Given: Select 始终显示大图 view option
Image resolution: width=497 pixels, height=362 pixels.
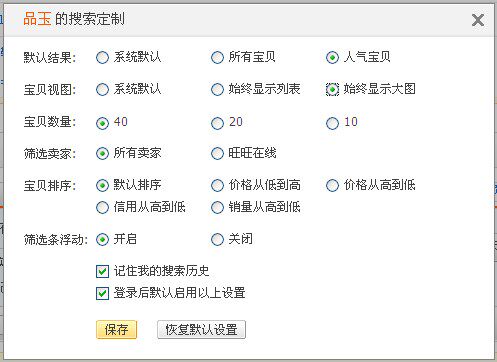Looking at the screenshot, I should (332, 89).
